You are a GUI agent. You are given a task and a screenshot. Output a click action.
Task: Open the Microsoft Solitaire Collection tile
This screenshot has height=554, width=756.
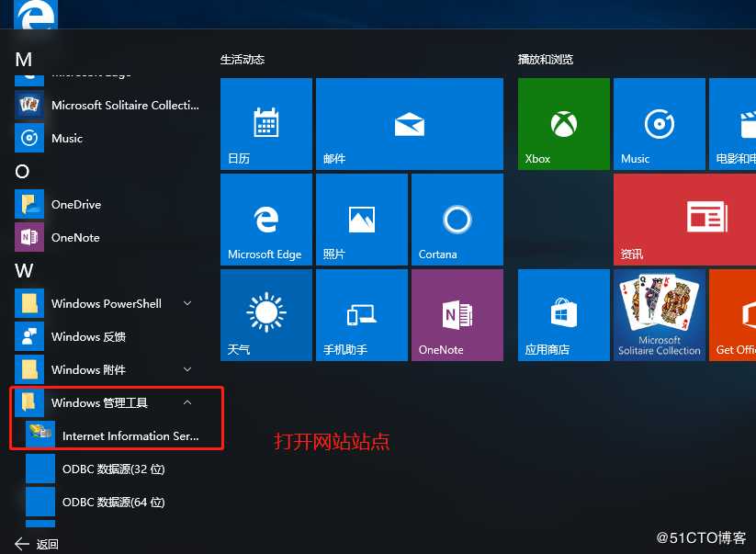660,315
